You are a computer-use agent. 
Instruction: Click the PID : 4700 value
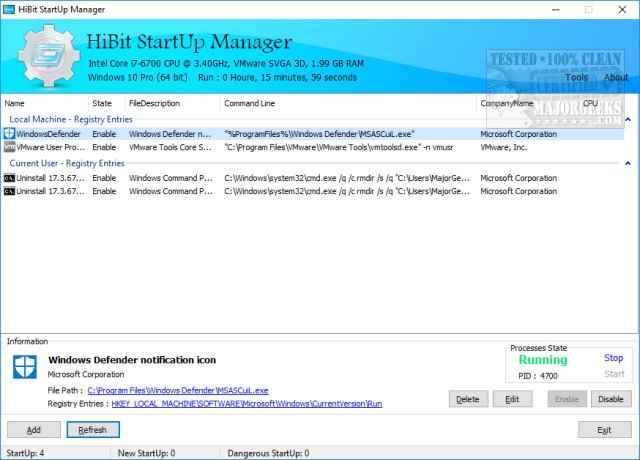click(538, 376)
